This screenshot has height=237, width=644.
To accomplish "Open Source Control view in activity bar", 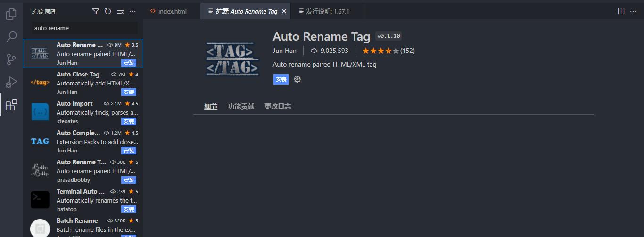I will [11, 59].
